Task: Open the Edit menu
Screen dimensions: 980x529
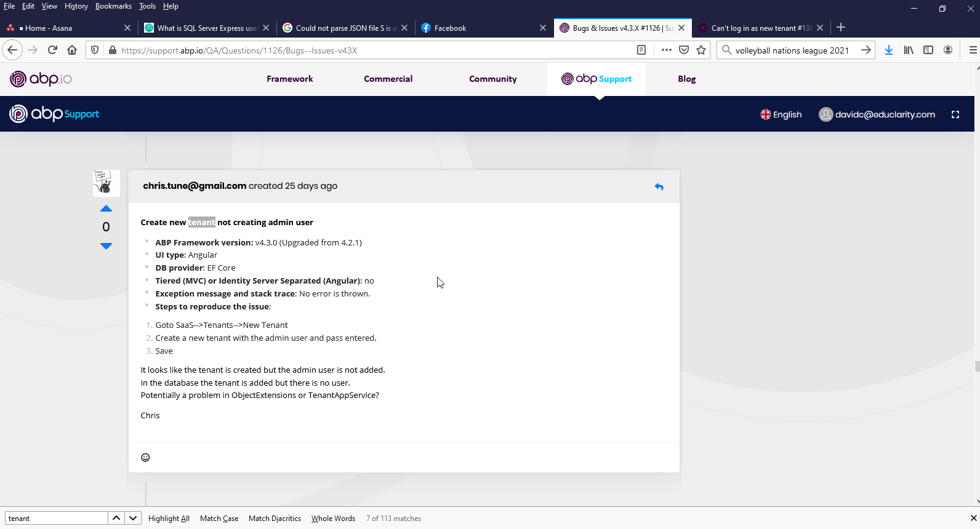Action: tap(28, 6)
